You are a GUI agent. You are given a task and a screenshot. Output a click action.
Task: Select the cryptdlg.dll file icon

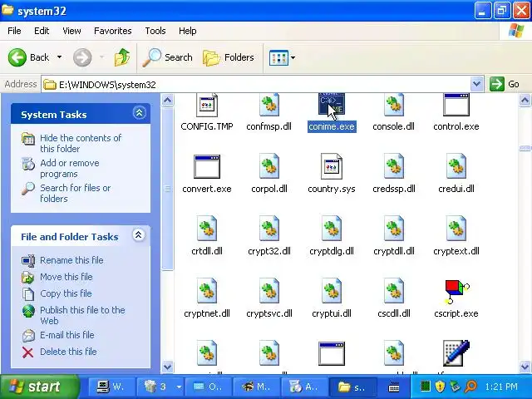point(332,229)
